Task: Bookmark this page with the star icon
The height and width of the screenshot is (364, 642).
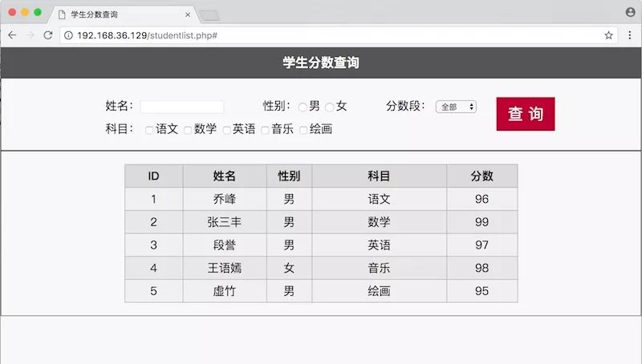Action: [x=608, y=35]
